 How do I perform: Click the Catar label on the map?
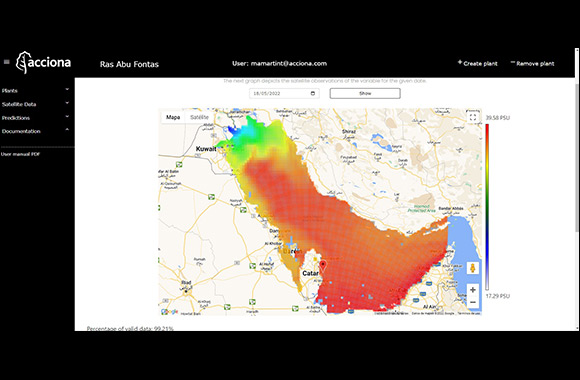click(x=310, y=273)
